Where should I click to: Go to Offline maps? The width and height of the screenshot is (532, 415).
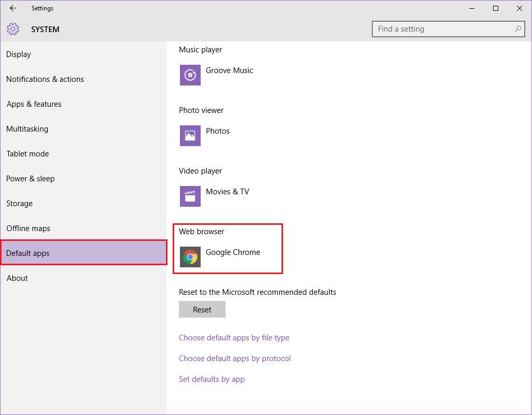click(83, 228)
